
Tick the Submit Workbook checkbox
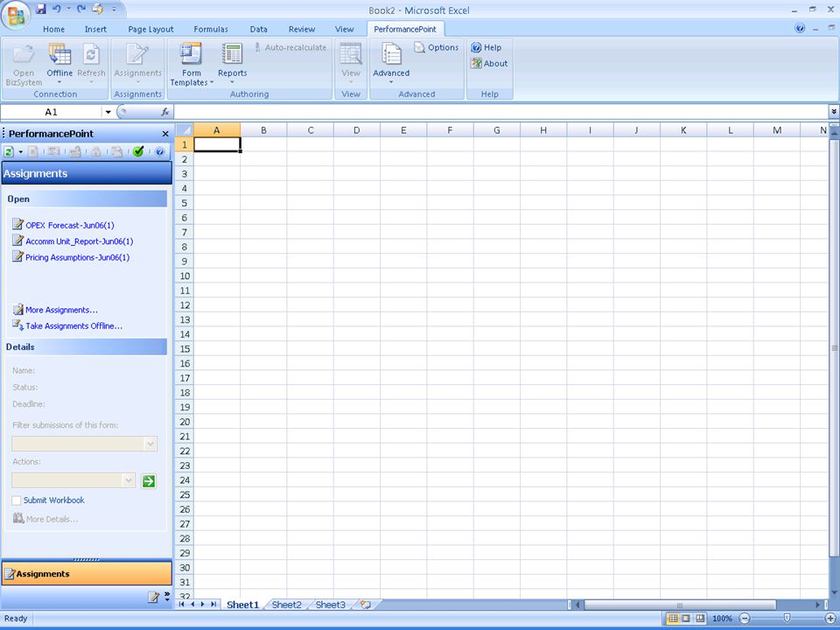tap(17, 500)
